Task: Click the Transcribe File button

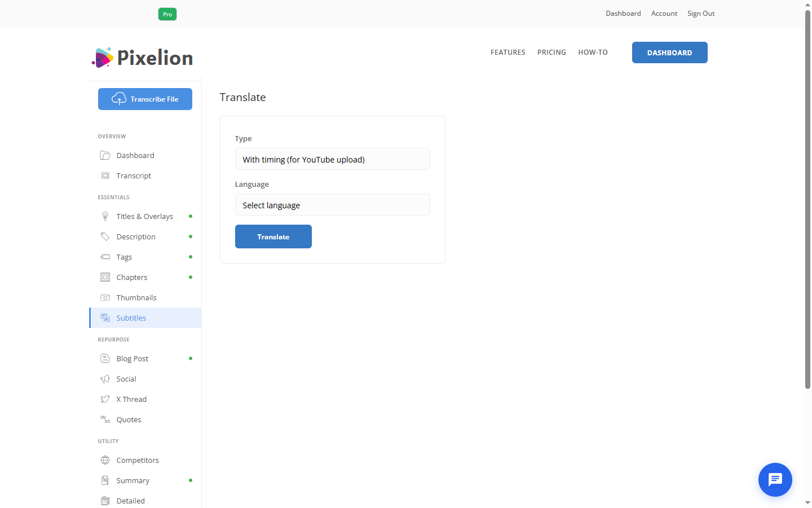Action: (145, 99)
